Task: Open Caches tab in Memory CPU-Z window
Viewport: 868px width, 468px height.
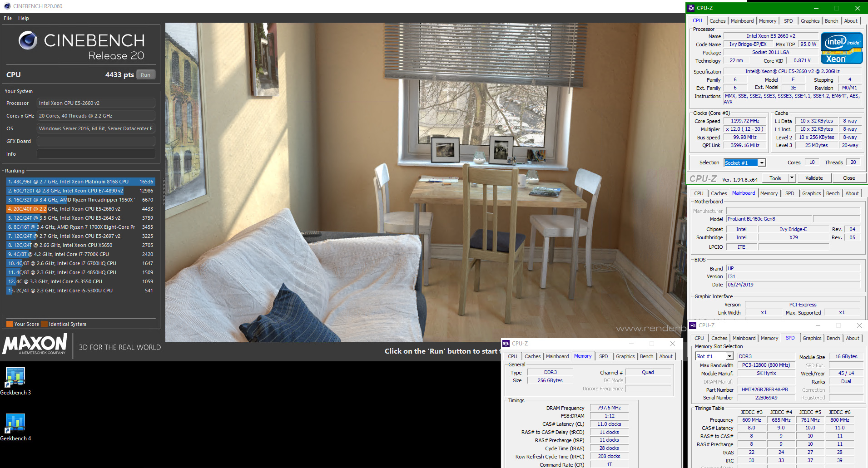Action: point(532,356)
